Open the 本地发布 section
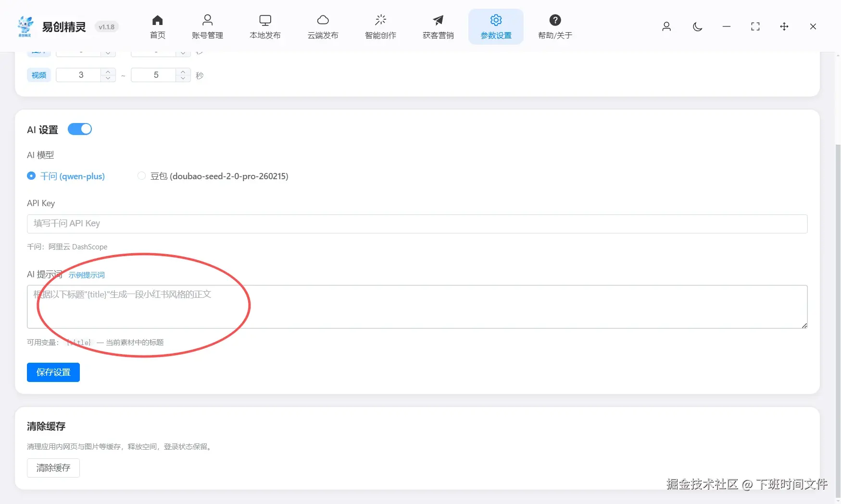Image resolution: width=841 pixels, height=504 pixels. click(x=265, y=27)
